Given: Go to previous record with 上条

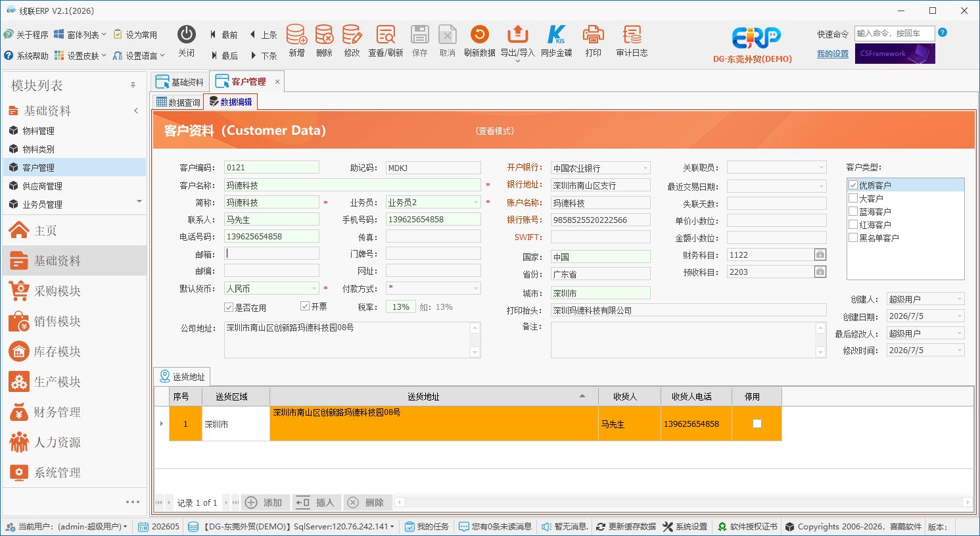Looking at the screenshot, I should coord(264,35).
